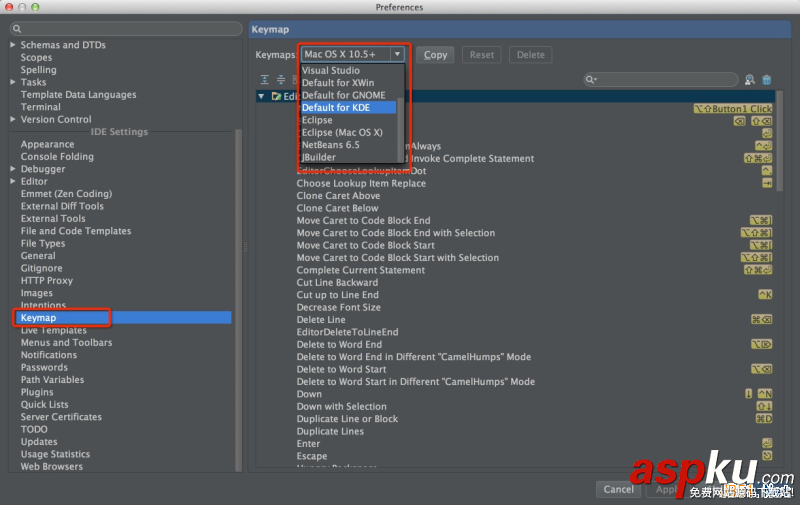Image resolution: width=800 pixels, height=505 pixels.
Task: Select Web Browsers settings
Action: 52,466
